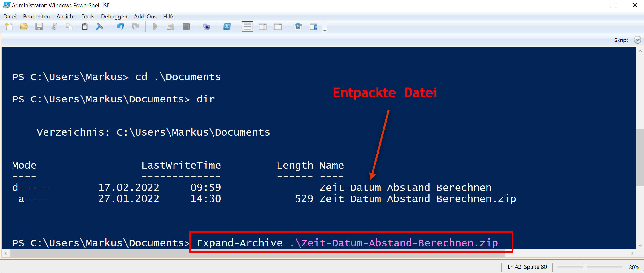Start PowerShell.exe with the blue console icon
Screen dimensions: 644x273
point(227,27)
